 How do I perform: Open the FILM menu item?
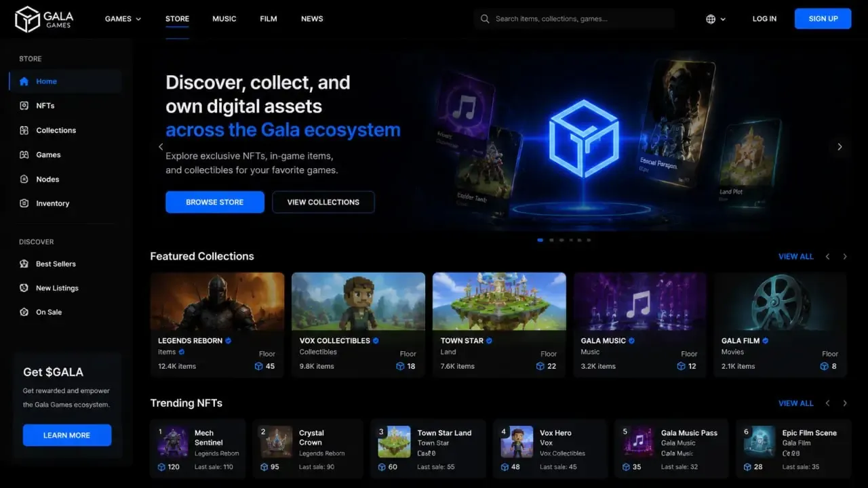pyautogui.click(x=269, y=19)
